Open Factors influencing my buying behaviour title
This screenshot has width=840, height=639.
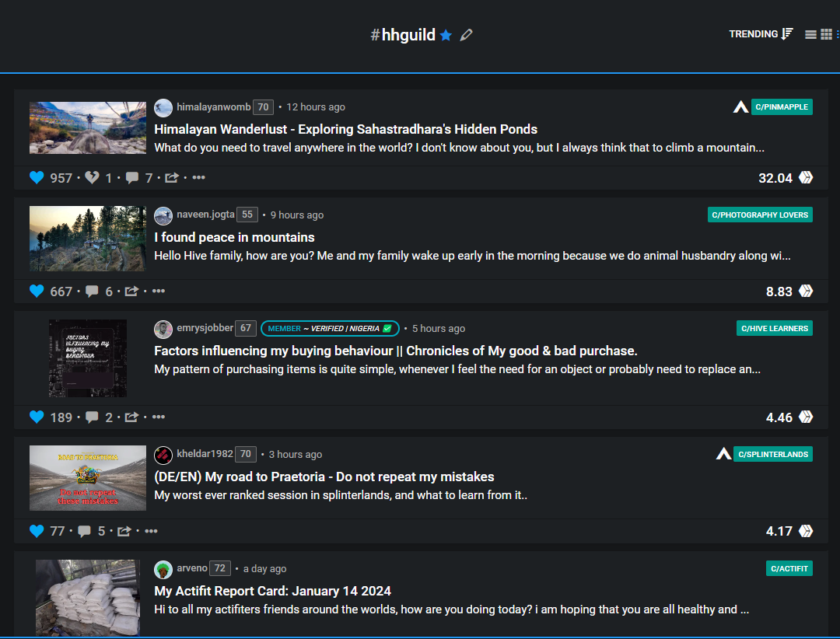(x=395, y=351)
